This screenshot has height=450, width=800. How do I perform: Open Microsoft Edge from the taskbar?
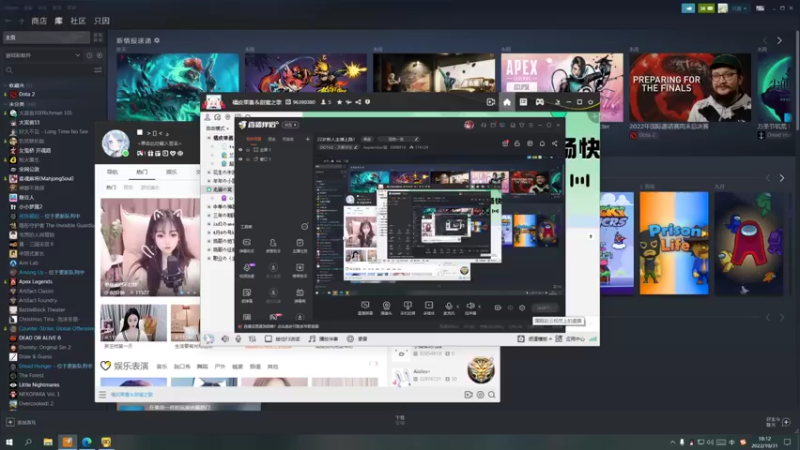pyautogui.click(x=87, y=442)
